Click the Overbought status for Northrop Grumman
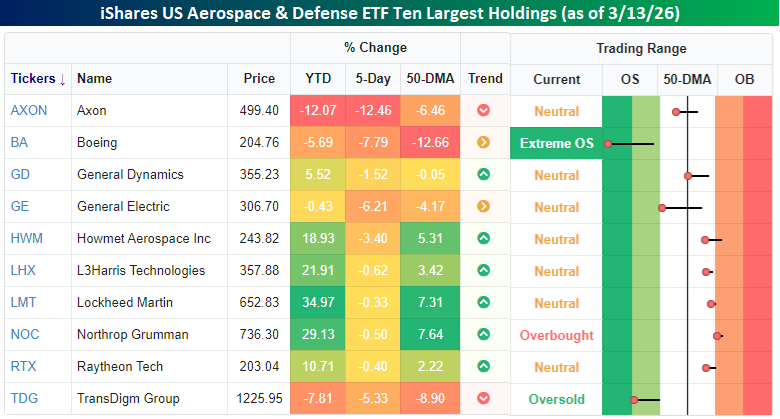This screenshot has width=780, height=419. click(556, 335)
